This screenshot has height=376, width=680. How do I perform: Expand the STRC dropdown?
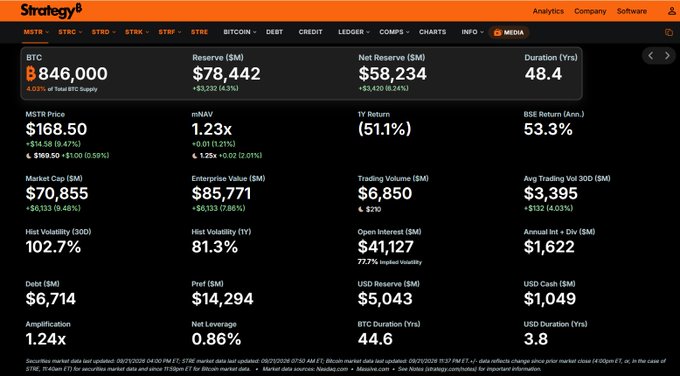pos(70,32)
